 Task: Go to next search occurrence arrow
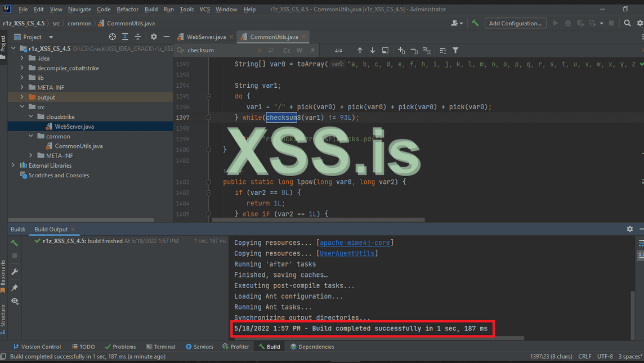(x=373, y=51)
